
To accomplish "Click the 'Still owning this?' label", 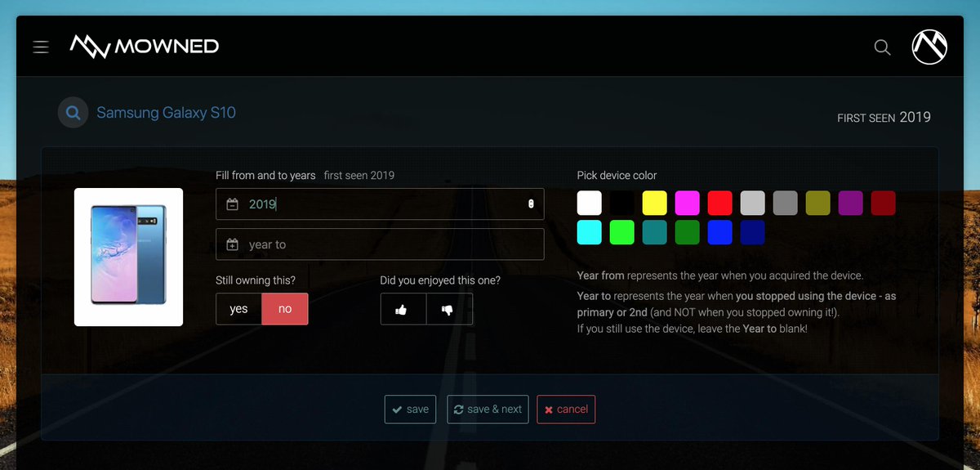I will (x=256, y=280).
